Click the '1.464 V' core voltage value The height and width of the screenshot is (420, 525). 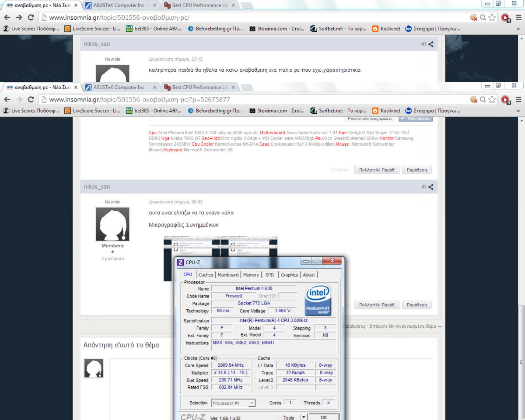[x=283, y=311]
